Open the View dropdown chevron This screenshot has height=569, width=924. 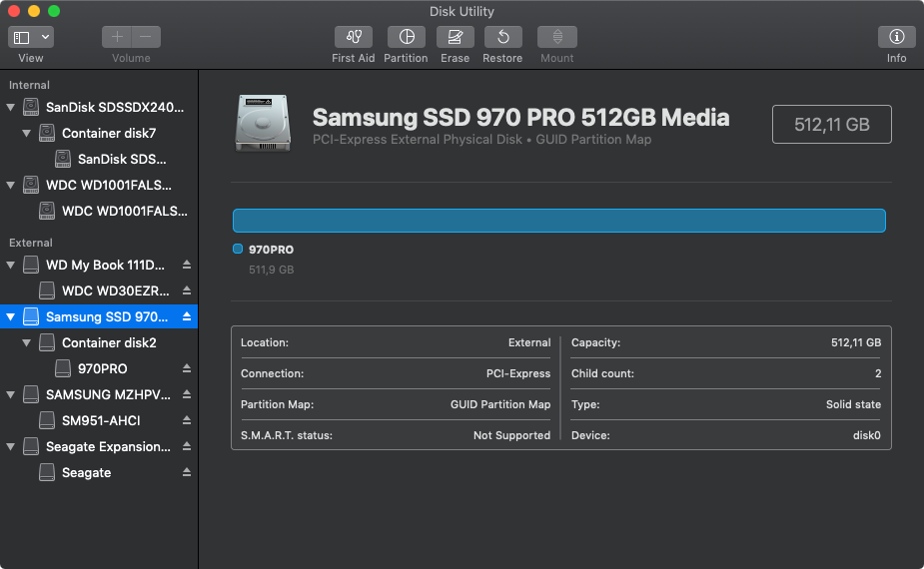click(x=45, y=37)
